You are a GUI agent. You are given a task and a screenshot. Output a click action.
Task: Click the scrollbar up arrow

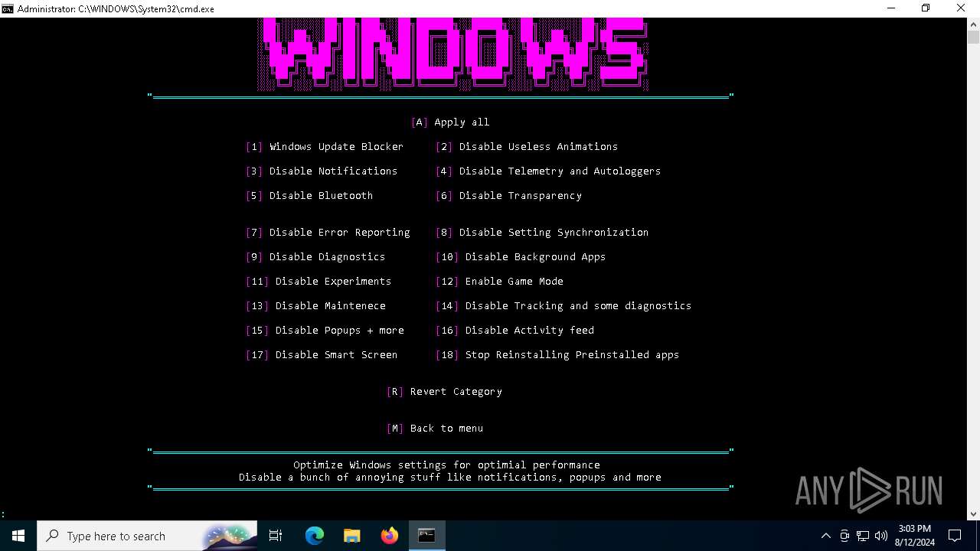click(x=973, y=24)
